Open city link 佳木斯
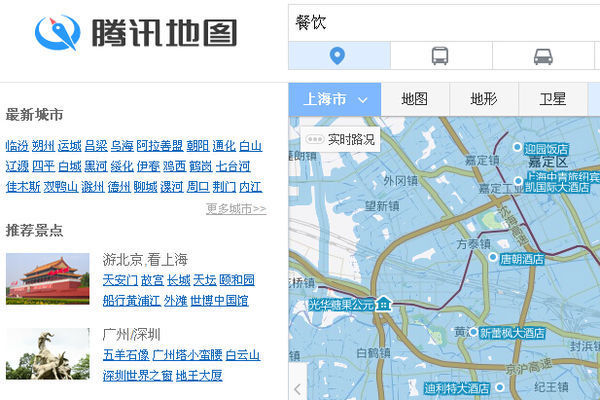The width and height of the screenshot is (600, 400). pos(23,187)
